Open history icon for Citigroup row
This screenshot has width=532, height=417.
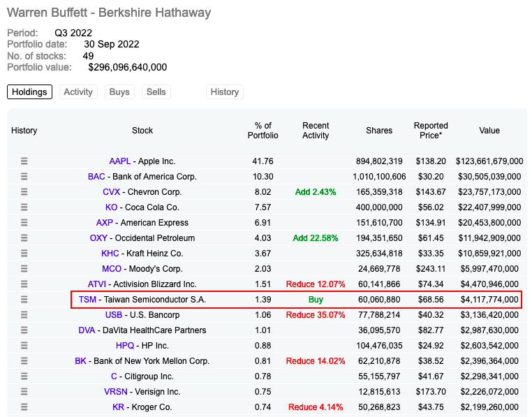coord(24,376)
